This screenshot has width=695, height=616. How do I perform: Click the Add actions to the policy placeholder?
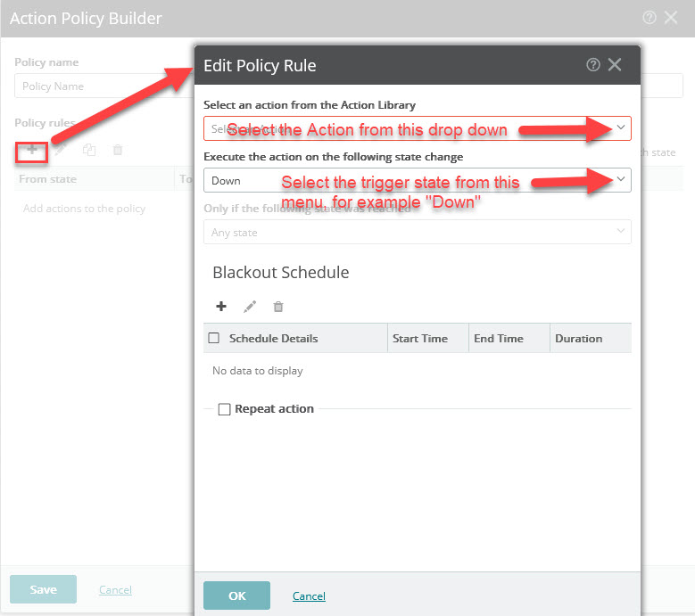[x=84, y=209]
